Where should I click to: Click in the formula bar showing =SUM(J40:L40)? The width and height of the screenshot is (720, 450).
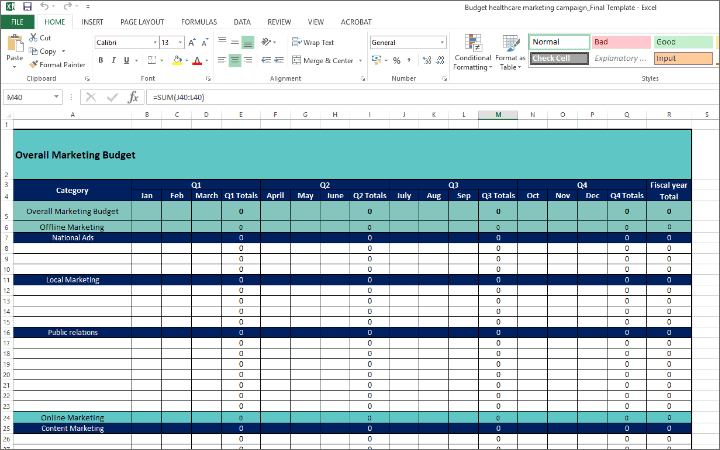[x=400, y=97]
